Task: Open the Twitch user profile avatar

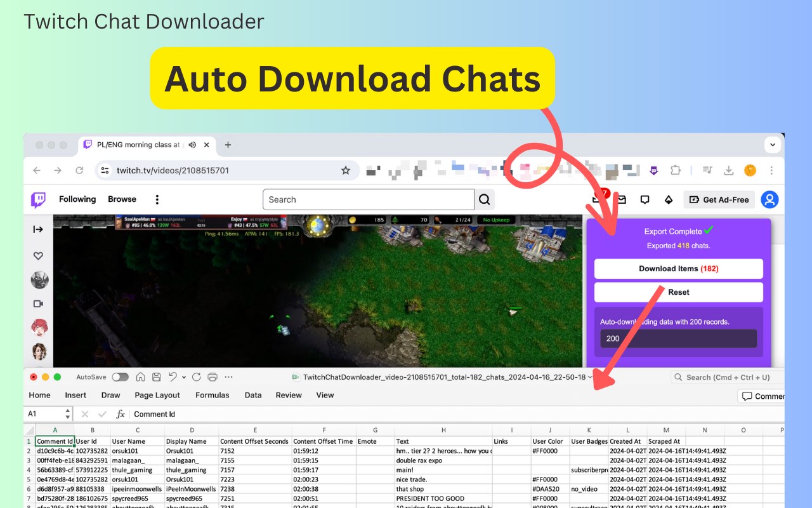Action: [769, 199]
